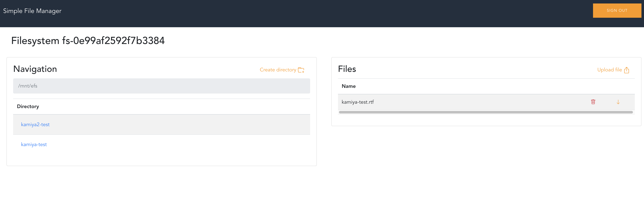Delete kamiya-test.rtf using the trash icon
The width and height of the screenshot is (644, 201).
coord(593,102)
